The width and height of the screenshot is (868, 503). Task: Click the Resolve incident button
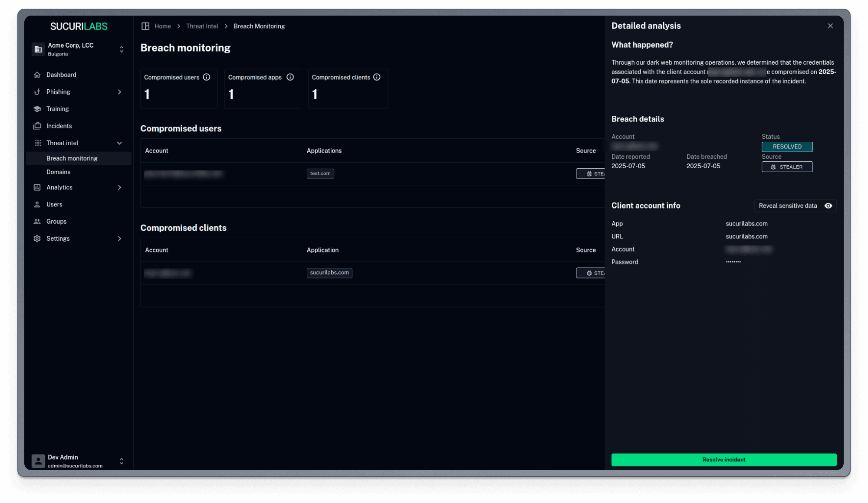pos(724,460)
